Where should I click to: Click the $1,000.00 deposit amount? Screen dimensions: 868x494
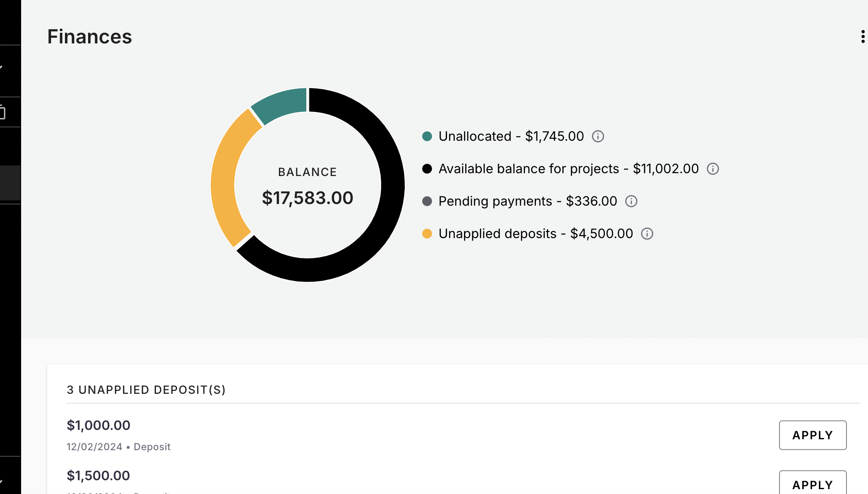point(98,425)
